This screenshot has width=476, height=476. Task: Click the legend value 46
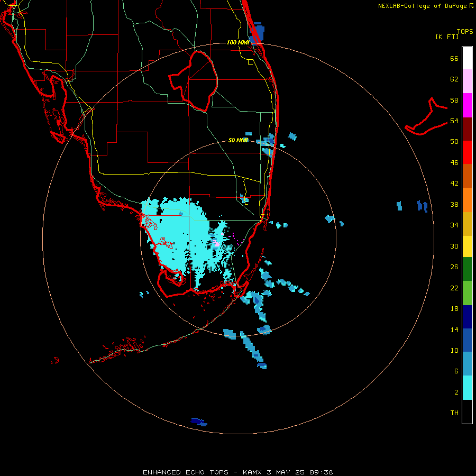point(454,163)
